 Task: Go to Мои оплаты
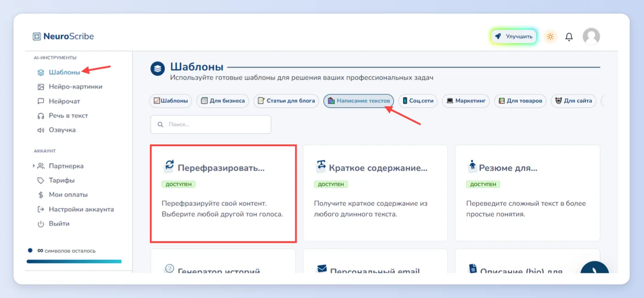click(62, 194)
